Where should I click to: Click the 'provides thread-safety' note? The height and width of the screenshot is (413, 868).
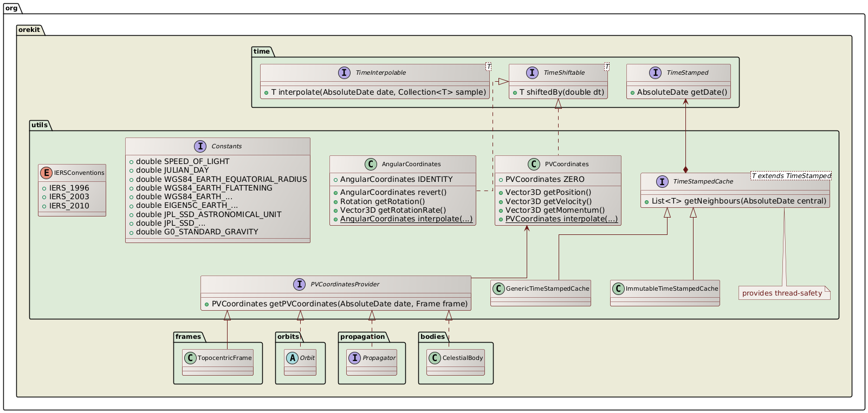point(784,293)
